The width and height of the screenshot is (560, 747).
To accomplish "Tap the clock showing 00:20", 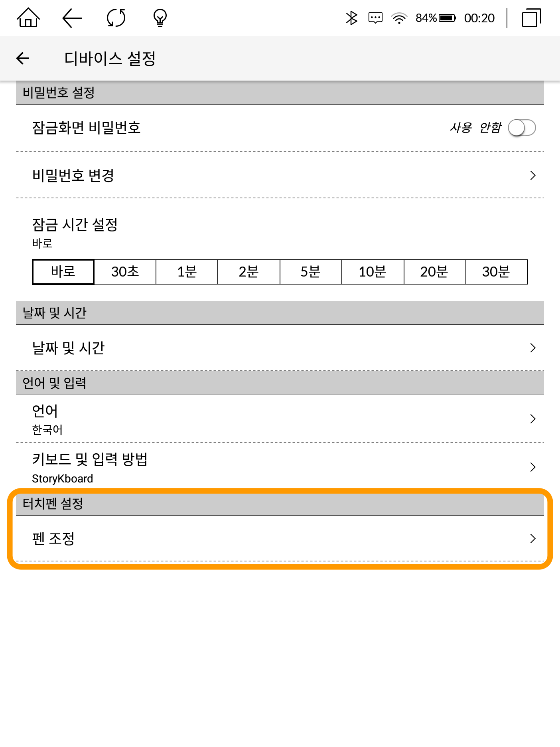I will 479,18.
